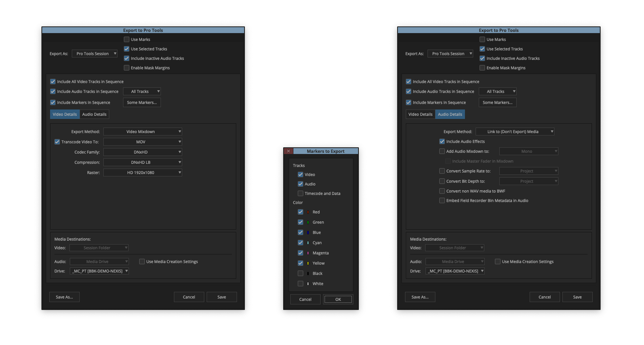
Task: Switch to the unselected Video Details tab
Action: pyautogui.click(x=420, y=114)
